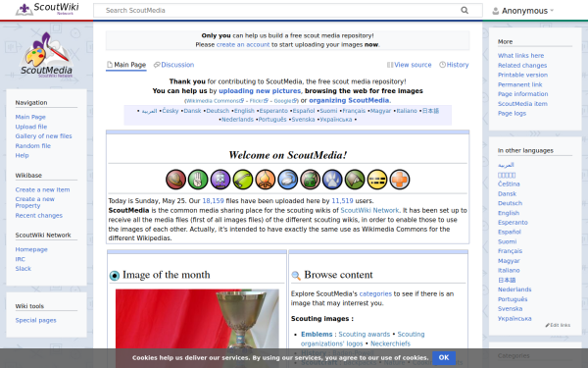Image resolution: width=588 pixels, height=368 pixels.
Task: Open the 11,519 users link
Action: click(x=342, y=201)
